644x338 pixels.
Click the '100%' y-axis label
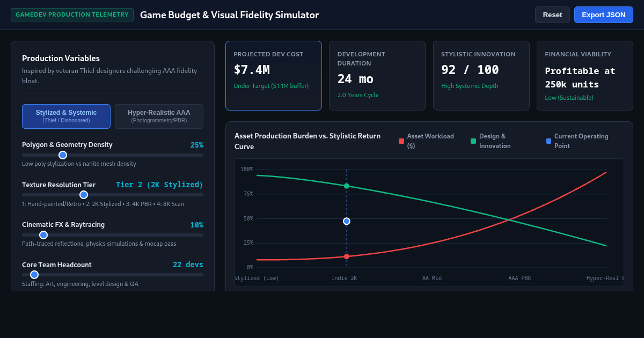pyautogui.click(x=247, y=170)
